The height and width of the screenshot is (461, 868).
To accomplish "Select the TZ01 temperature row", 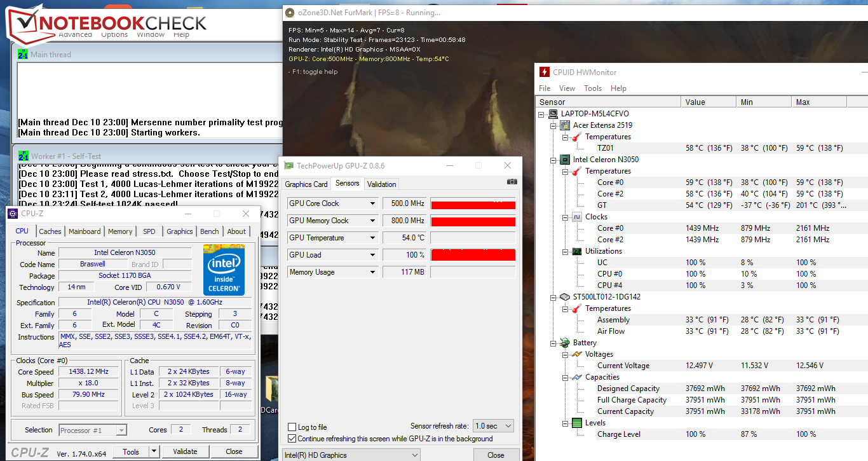I will coord(702,148).
